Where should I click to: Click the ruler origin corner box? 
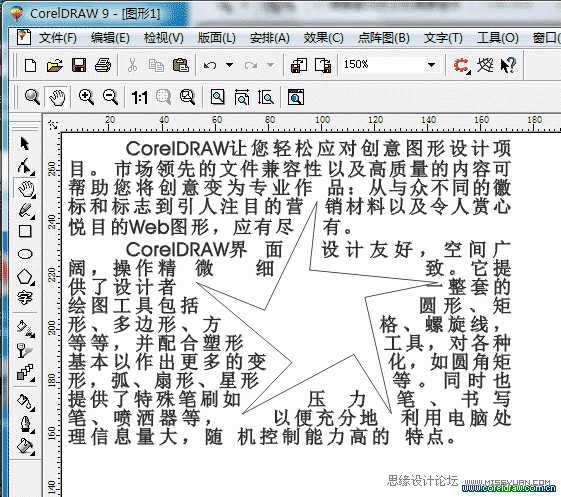(53, 125)
